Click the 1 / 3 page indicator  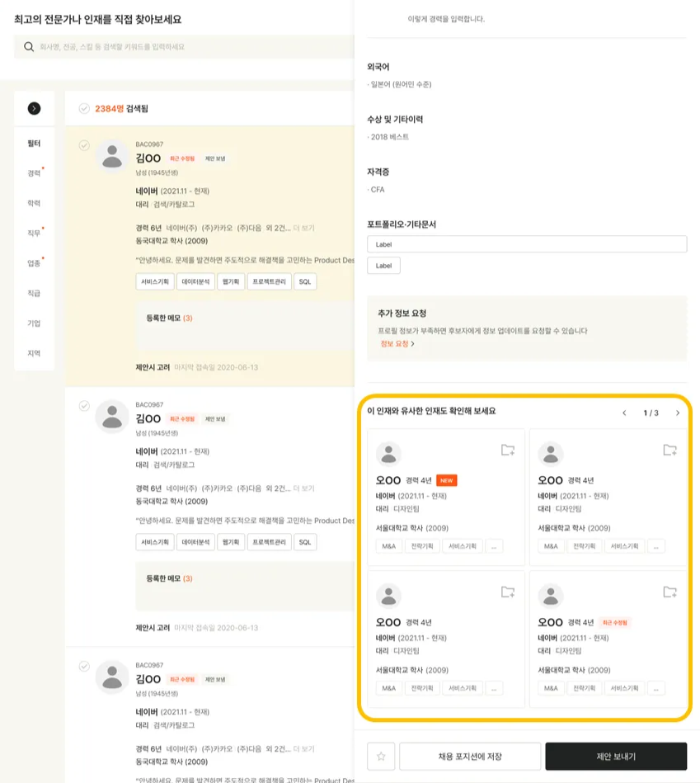coord(651,413)
